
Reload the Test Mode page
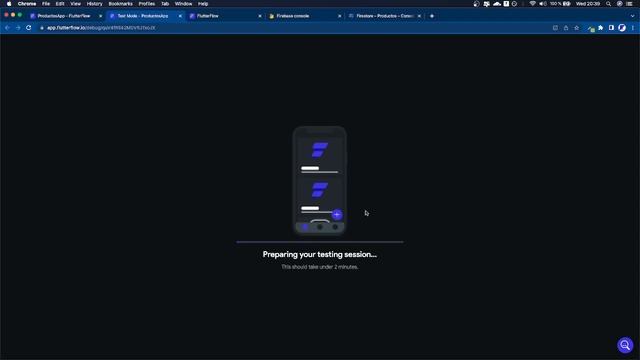(x=29, y=28)
